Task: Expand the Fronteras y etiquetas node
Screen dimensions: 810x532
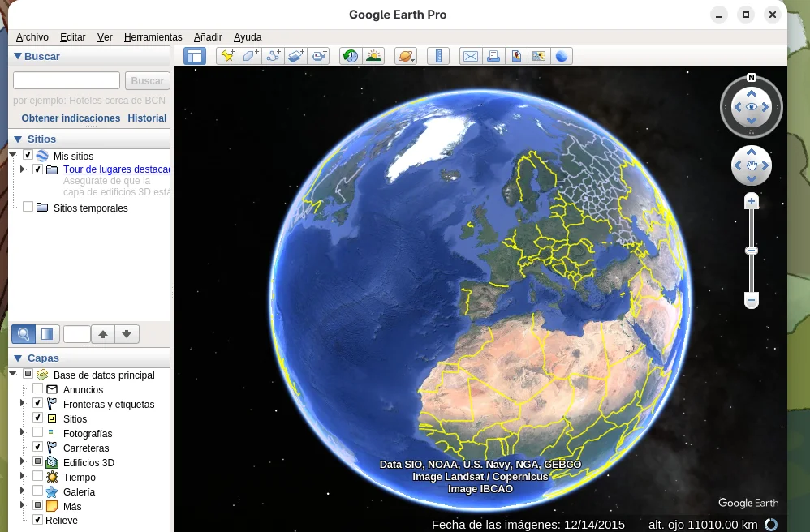Action: [22, 403]
